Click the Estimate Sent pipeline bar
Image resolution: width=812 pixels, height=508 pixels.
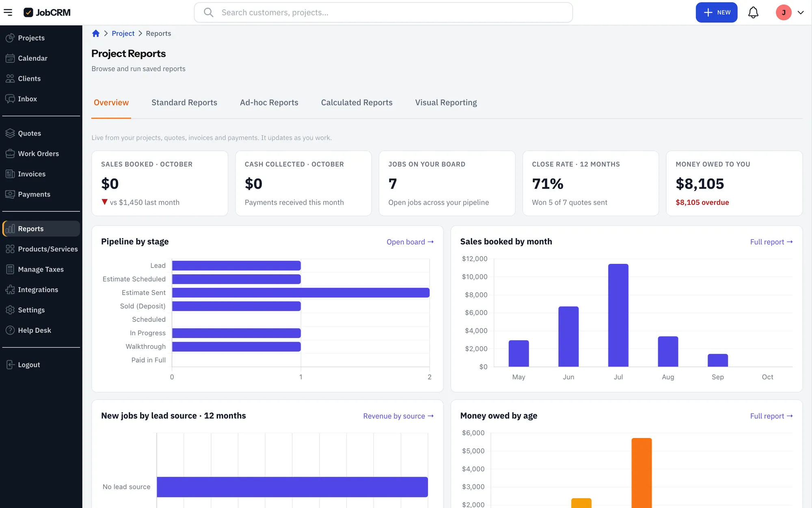301,293
